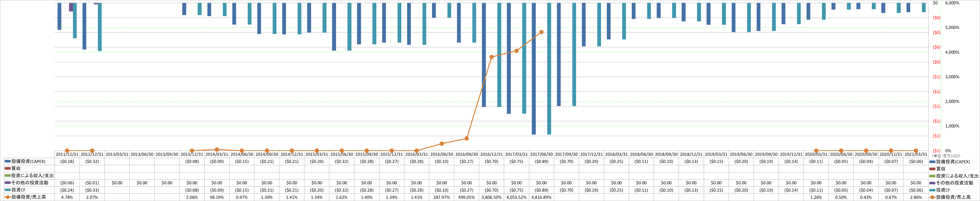The height and width of the screenshot is (201, 980).
Task: Click the 2011/12/31 date column header
Action: [67, 155]
